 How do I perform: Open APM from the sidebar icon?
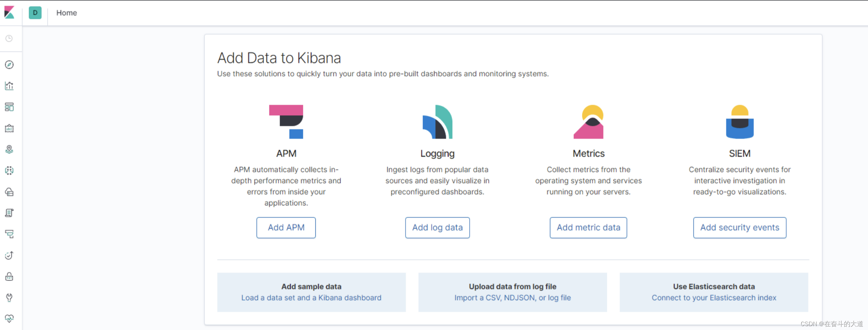[9, 234]
